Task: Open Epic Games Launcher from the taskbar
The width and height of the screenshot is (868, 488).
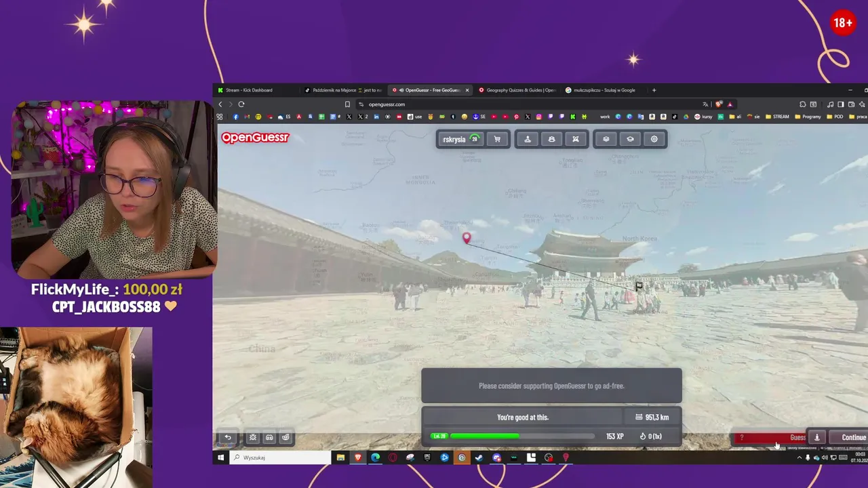Action: [x=427, y=457]
